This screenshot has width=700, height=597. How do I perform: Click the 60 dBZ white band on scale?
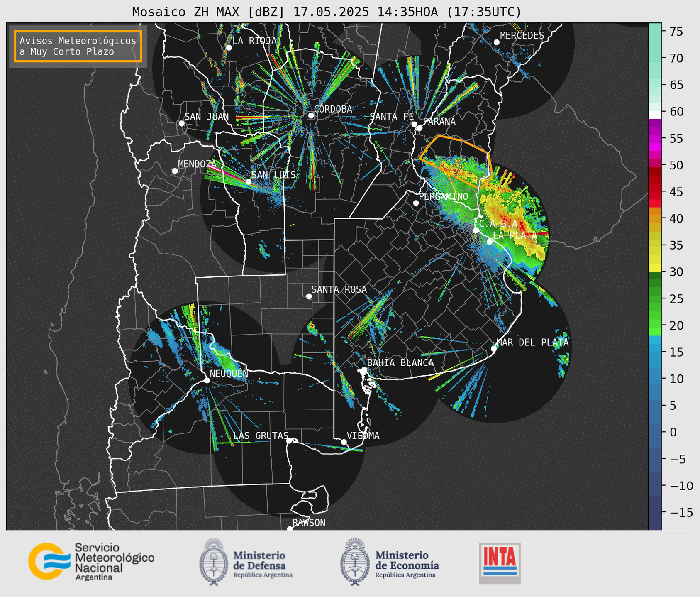pos(655,115)
